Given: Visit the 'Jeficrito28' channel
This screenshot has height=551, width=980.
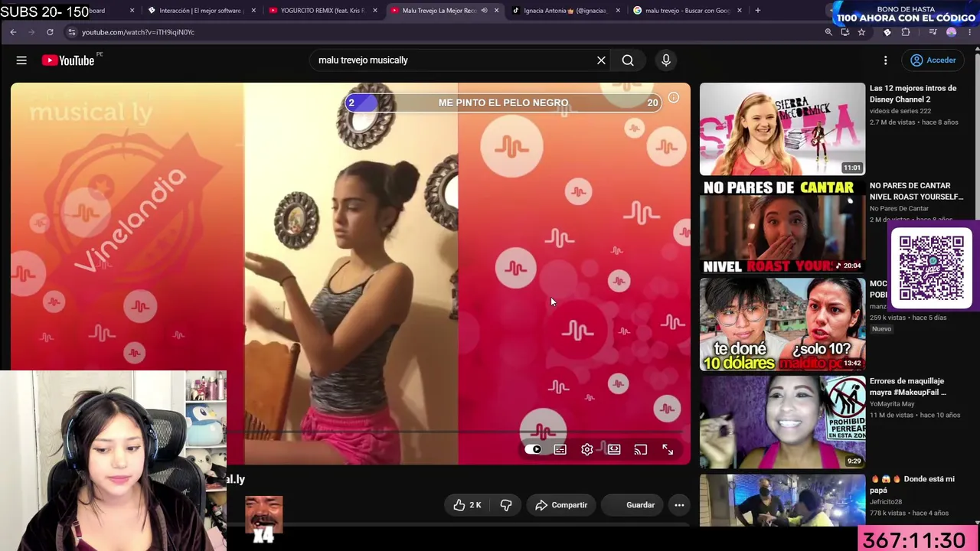Looking at the screenshot, I should tap(888, 502).
